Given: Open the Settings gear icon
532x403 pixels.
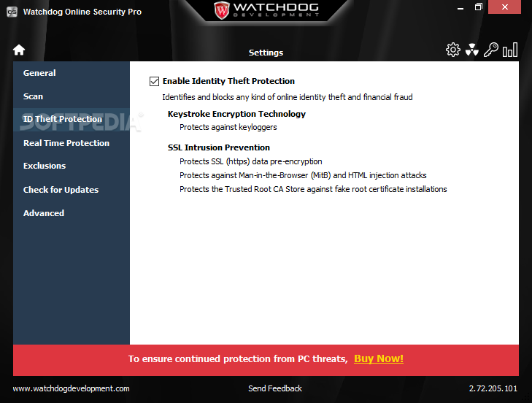Looking at the screenshot, I should [453, 50].
